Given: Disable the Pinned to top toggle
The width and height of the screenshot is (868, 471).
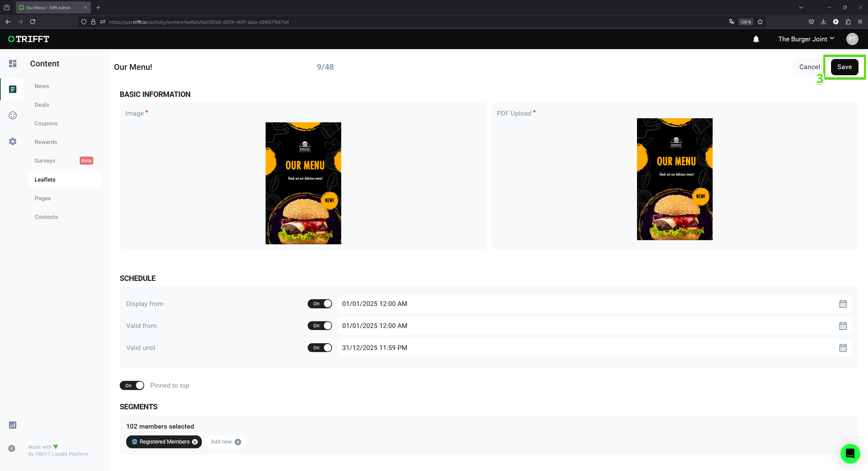Looking at the screenshot, I should [x=132, y=386].
